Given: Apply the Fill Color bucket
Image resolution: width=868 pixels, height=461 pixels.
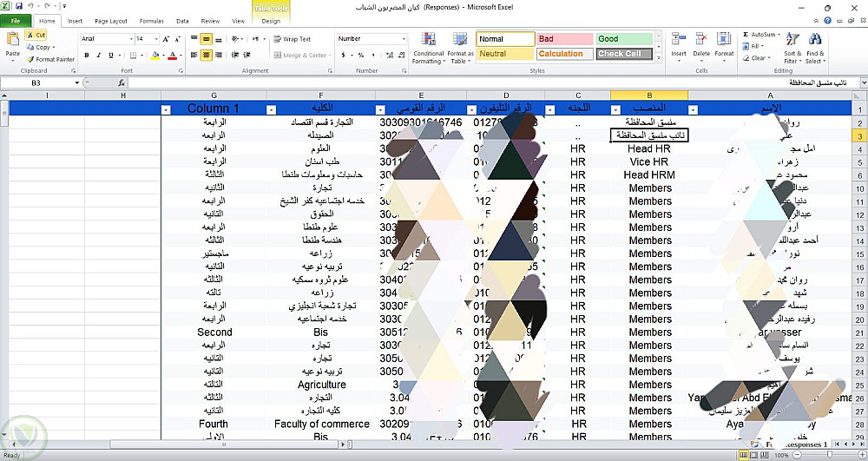Looking at the screenshot, I should tap(155, 56).
